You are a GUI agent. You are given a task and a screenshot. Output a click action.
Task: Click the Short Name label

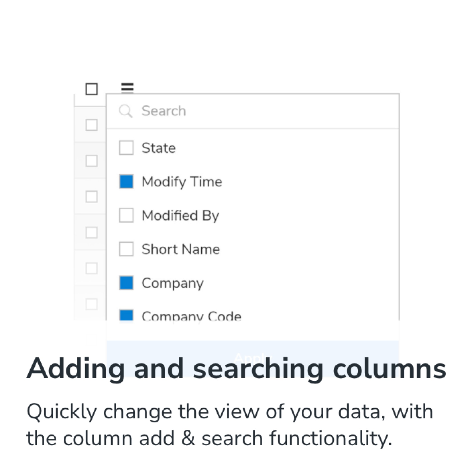coord(181,249)
